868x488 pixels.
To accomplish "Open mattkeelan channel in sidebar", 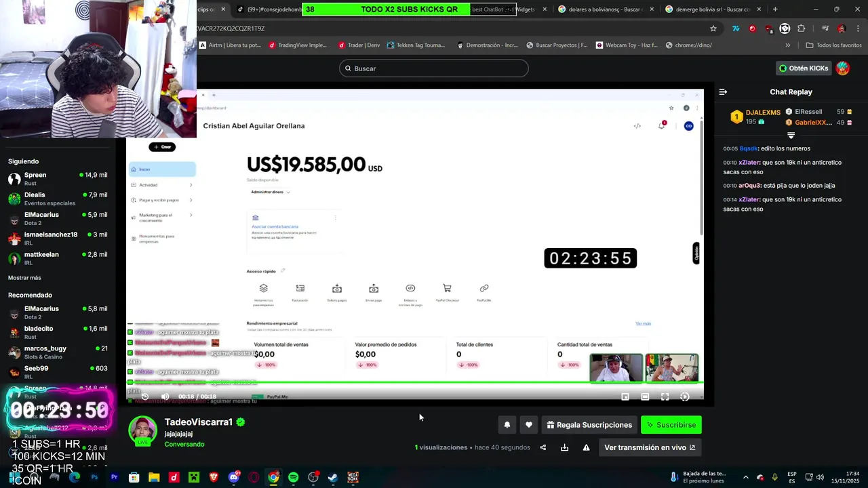I will 58,258.
